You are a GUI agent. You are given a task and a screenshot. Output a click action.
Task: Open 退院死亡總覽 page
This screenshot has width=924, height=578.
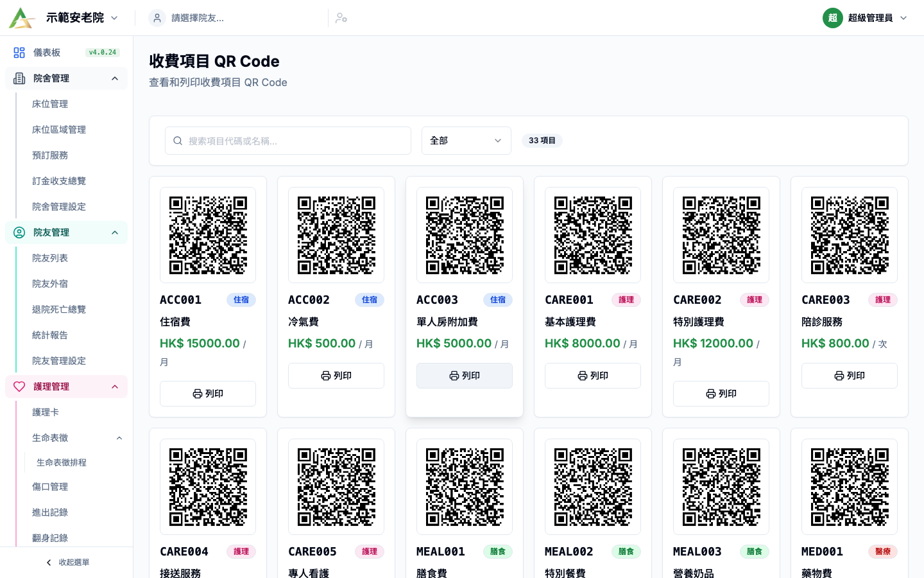tap(59, 310)
